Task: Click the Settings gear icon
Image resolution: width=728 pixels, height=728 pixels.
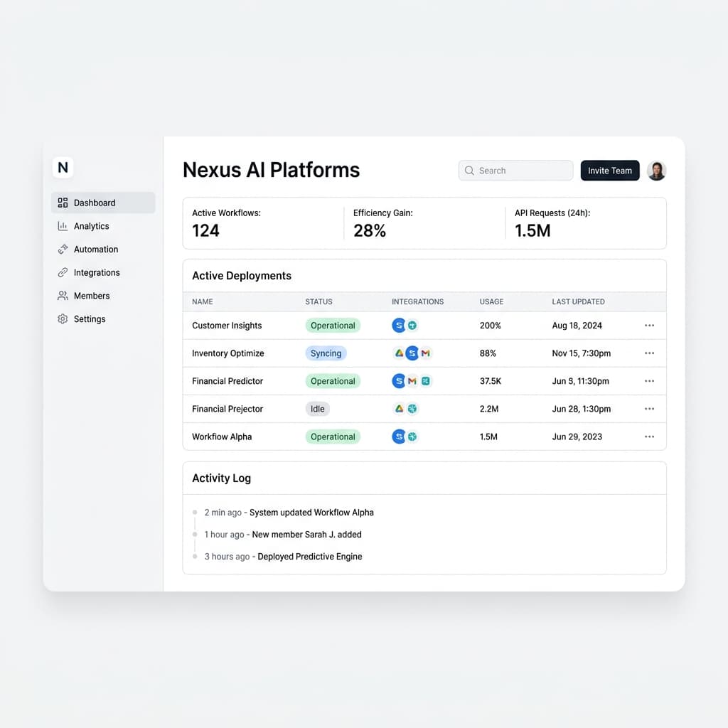Action: tap(63, 319)
